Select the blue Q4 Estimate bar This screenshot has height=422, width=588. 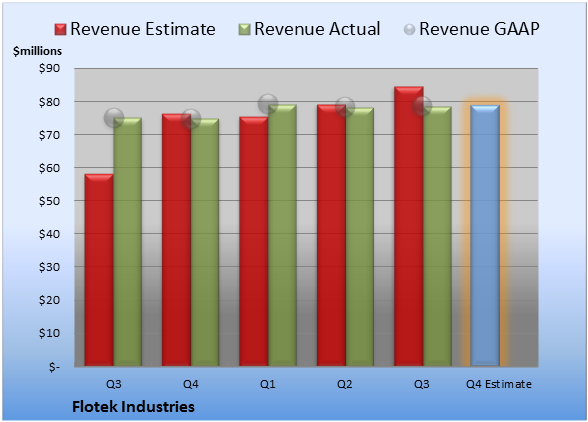tap(485, 235)
